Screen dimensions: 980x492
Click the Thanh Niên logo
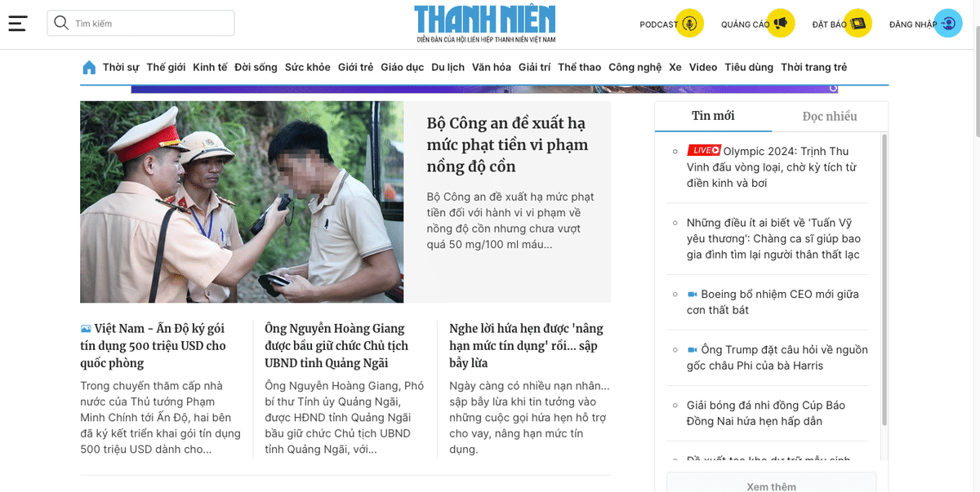point(485,24)
